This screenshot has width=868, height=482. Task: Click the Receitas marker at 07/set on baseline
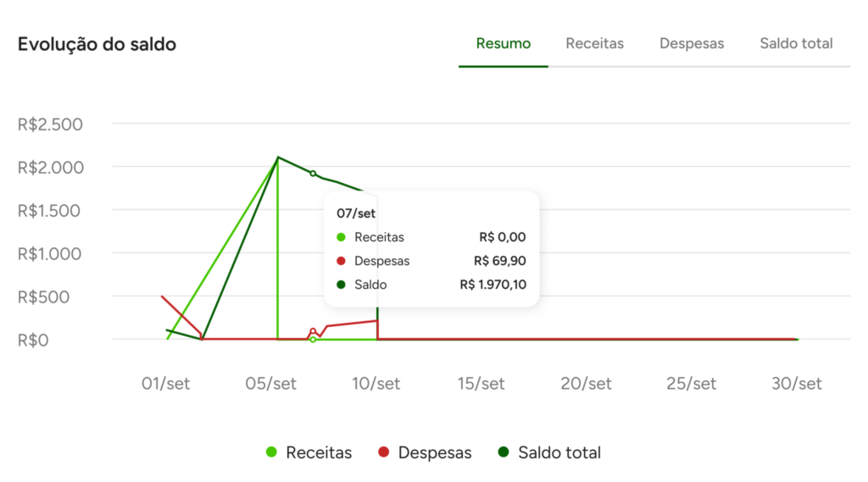click(313, 340)
